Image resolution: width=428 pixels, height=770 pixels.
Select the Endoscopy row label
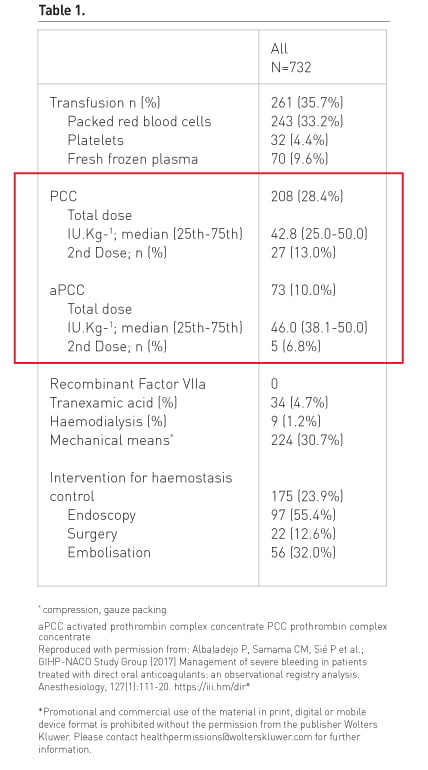pos(102,515)
